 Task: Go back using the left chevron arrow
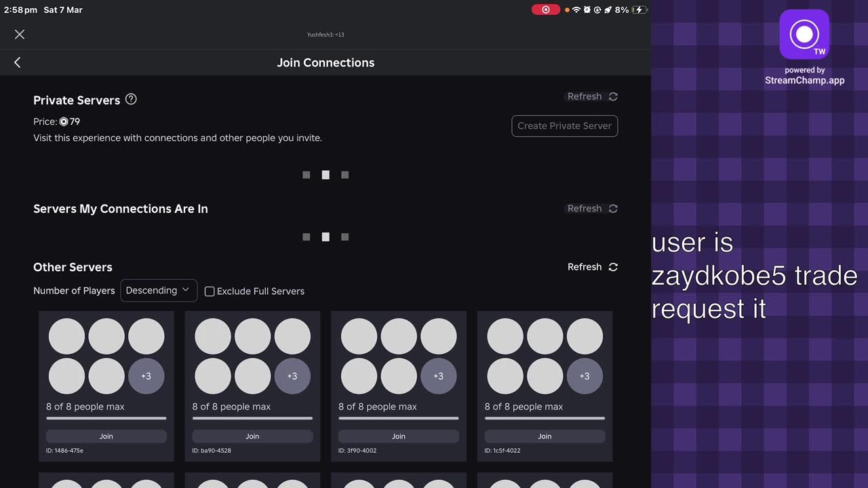pos(18,62)
